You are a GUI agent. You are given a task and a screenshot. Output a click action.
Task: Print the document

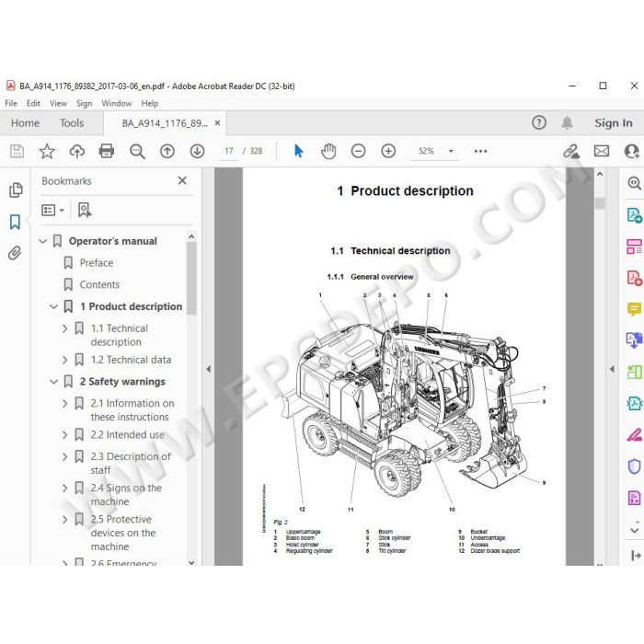pos(107,151)
